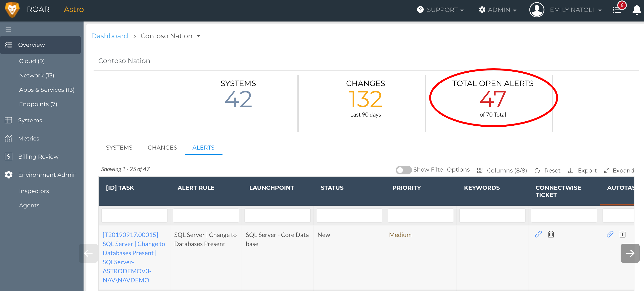Collapse the sidebar using the hamburger icon
The height and width of the screenshot is (291, 644).
8,29
